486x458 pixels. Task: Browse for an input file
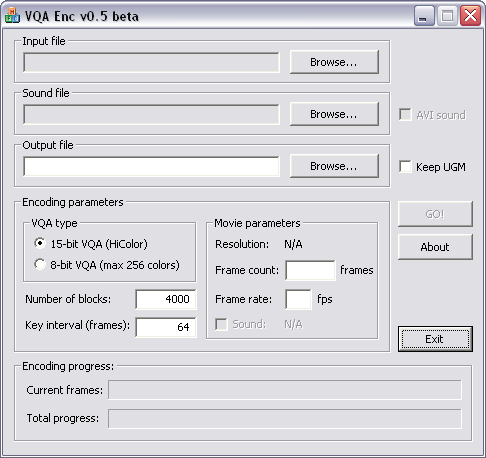tap(334, 62)
